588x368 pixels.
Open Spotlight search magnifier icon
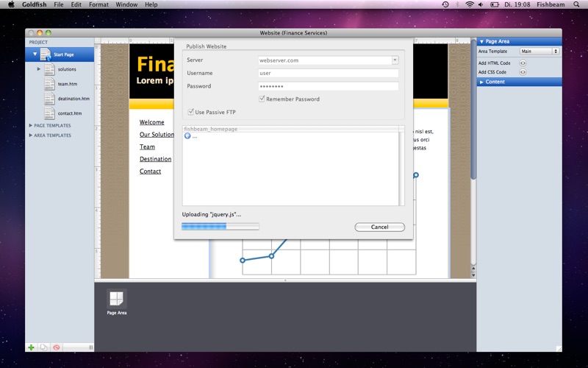click(x=576, y=4)
